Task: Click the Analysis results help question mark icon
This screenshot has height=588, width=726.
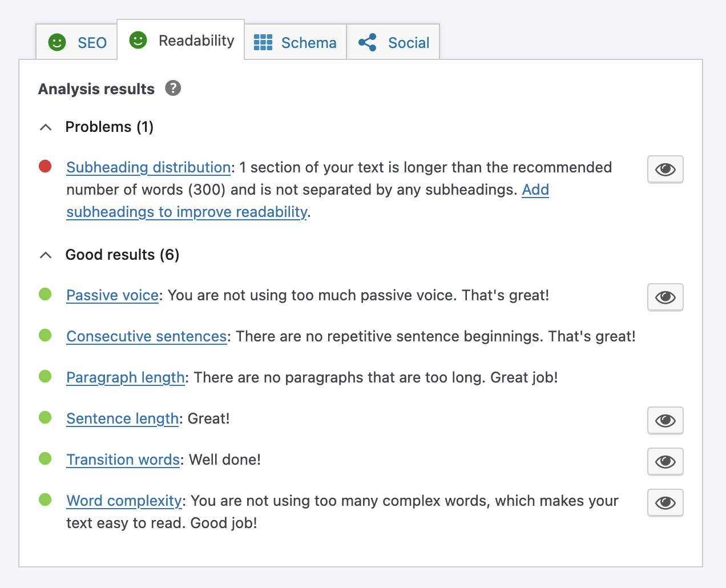Action: pos(173,88)
